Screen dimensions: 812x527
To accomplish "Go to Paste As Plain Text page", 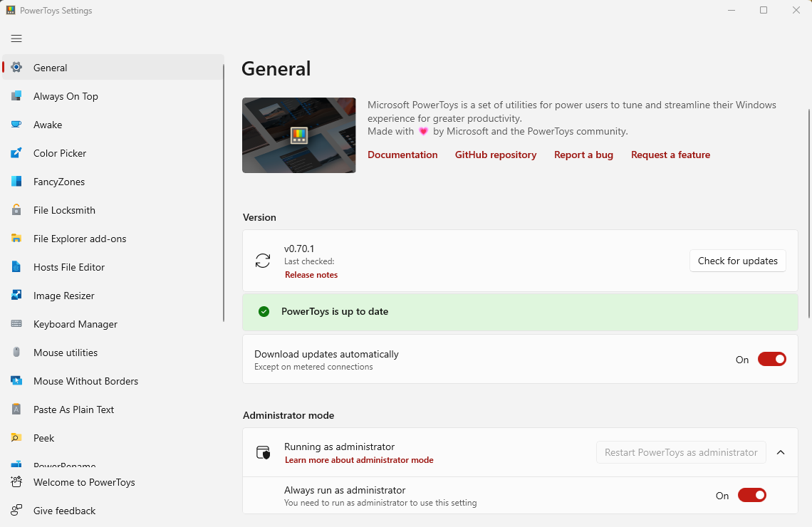I will click(x=113, y=409).
